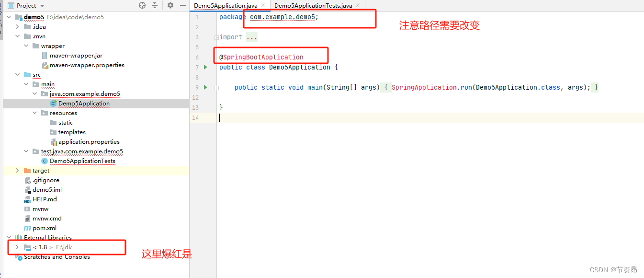Image resolution: width=644 pixels, height=278 pixels.
Task: Click the locate/select opened file target icon
Action: 142,5
